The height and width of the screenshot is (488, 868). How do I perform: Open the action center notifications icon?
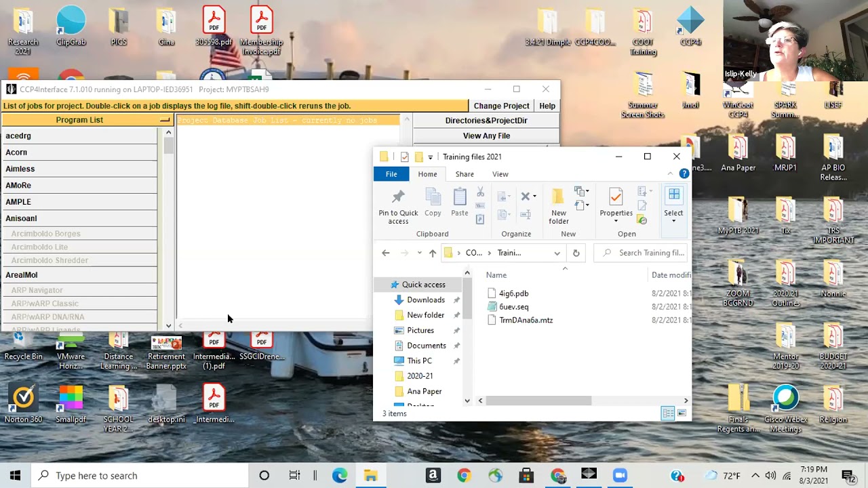848,475
